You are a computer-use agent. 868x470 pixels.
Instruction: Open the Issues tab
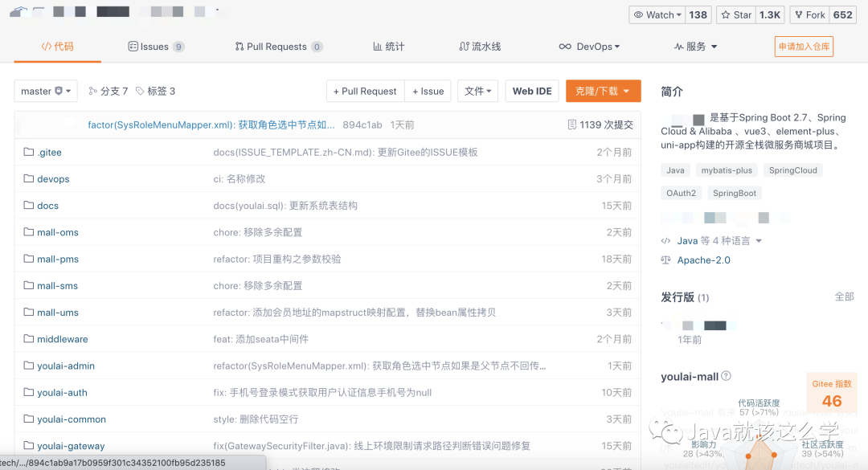click(156, 47)
